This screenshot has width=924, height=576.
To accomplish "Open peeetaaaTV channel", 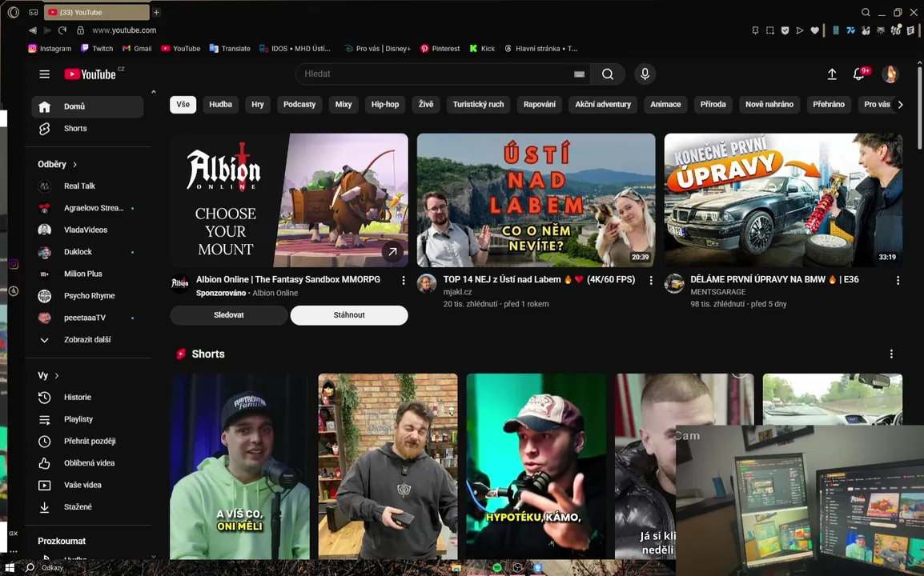I will click(87, 318).
